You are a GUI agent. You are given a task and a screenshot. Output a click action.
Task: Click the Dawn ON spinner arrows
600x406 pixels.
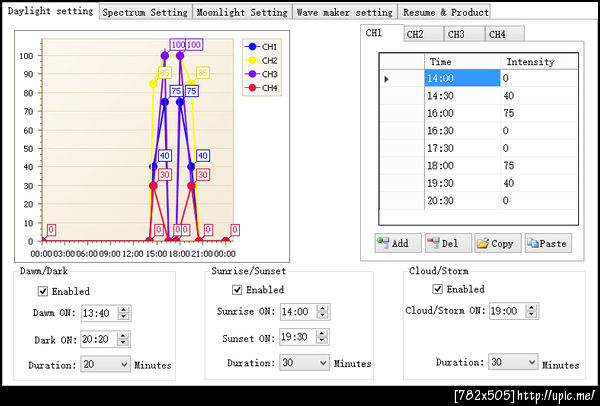coord(124,313)
